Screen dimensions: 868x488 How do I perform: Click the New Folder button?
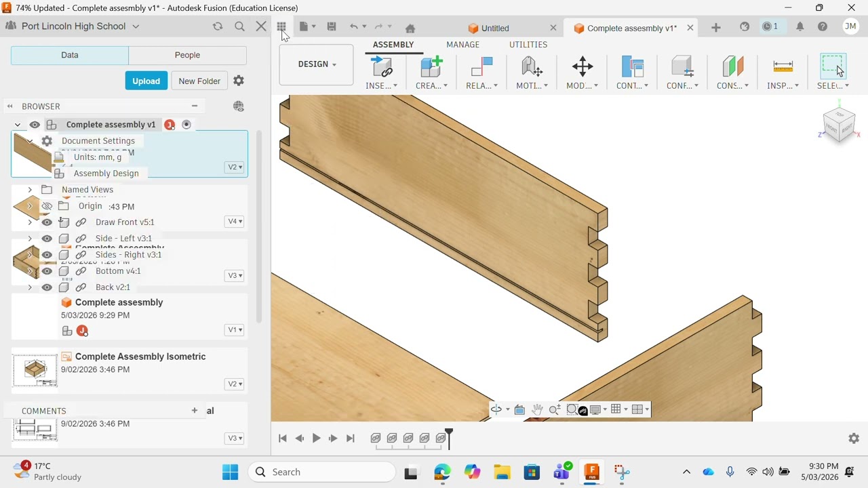tap(199, 81)
